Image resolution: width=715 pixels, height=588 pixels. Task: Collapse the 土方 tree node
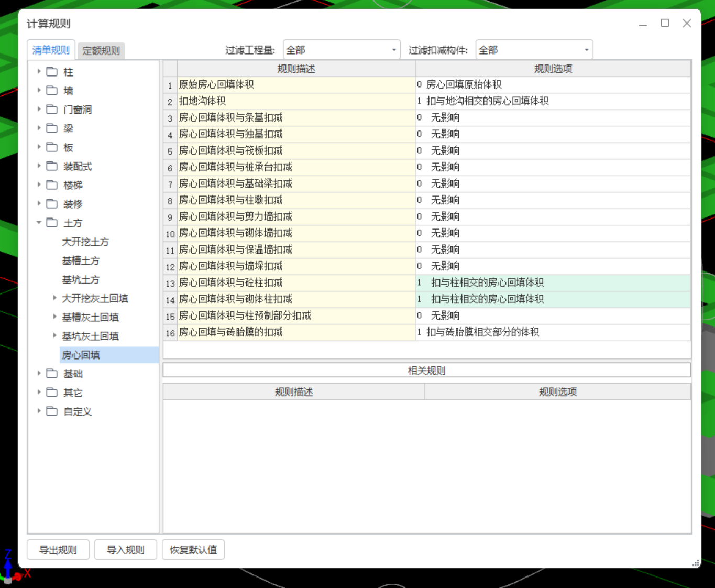pos(39,222)
